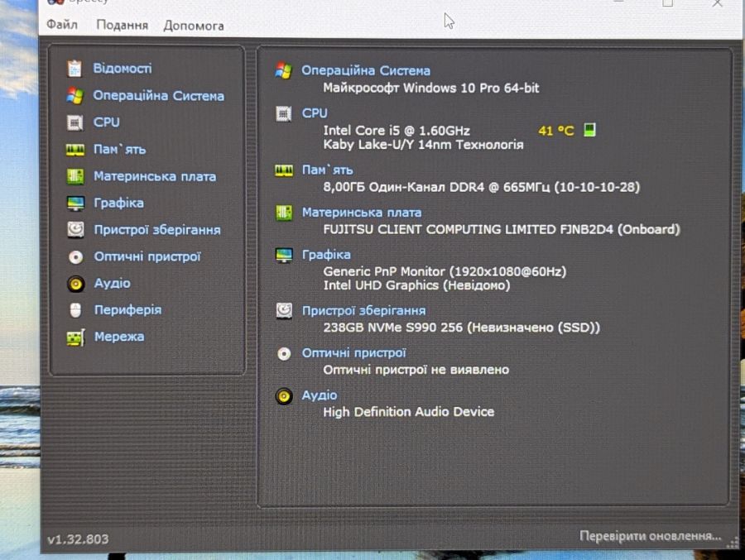The height and width of the screenshot is (560, 745).
Task: Click the RAM icon in summary panel
Action: [284, 170]
